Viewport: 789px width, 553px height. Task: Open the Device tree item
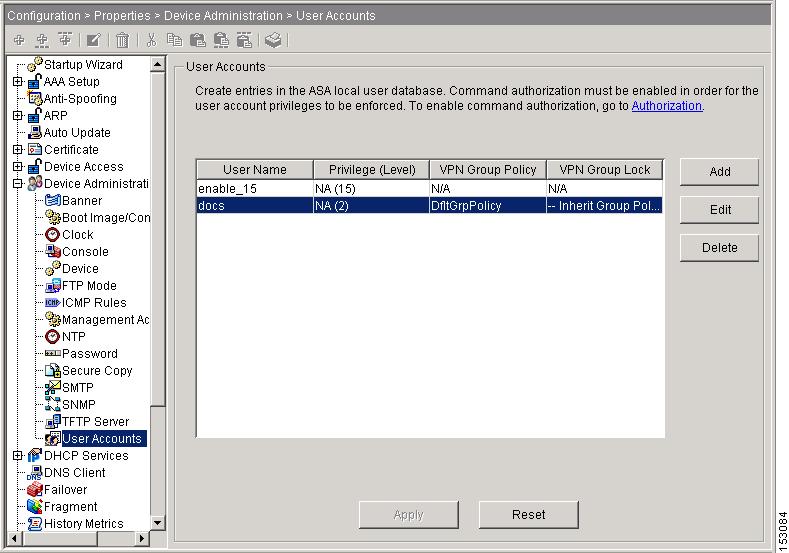coord(80,268)
